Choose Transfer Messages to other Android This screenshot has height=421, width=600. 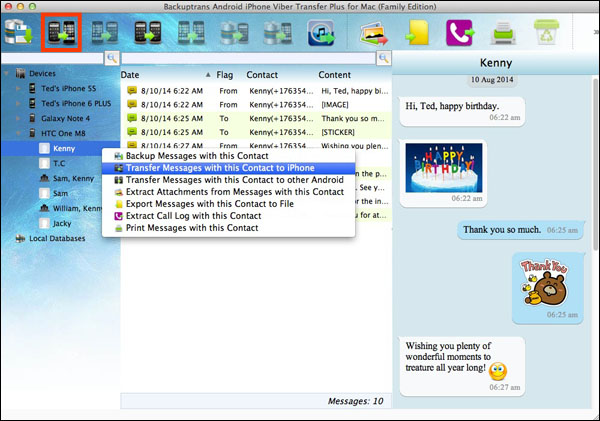point(228,180)
